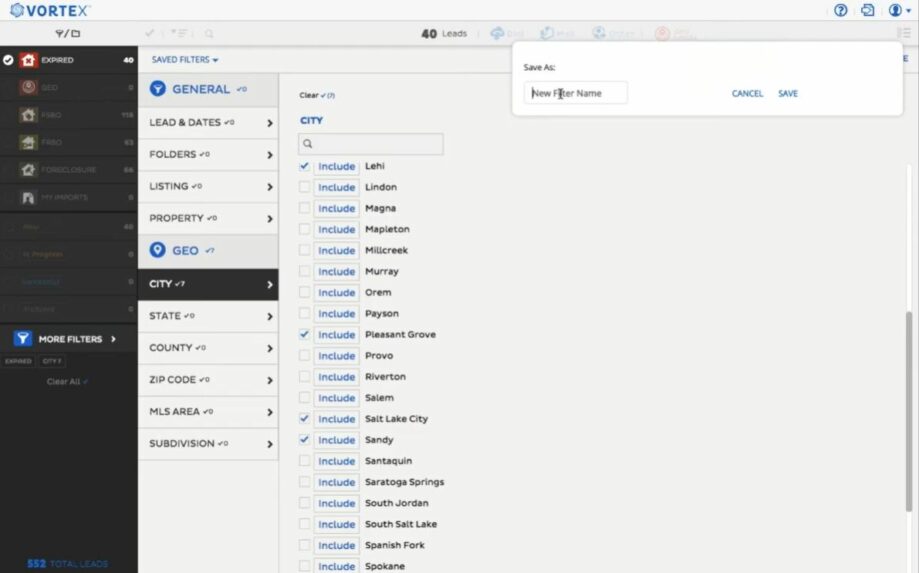Click the GEO lead type icon
919x573 pixels.
coord(28,87)
